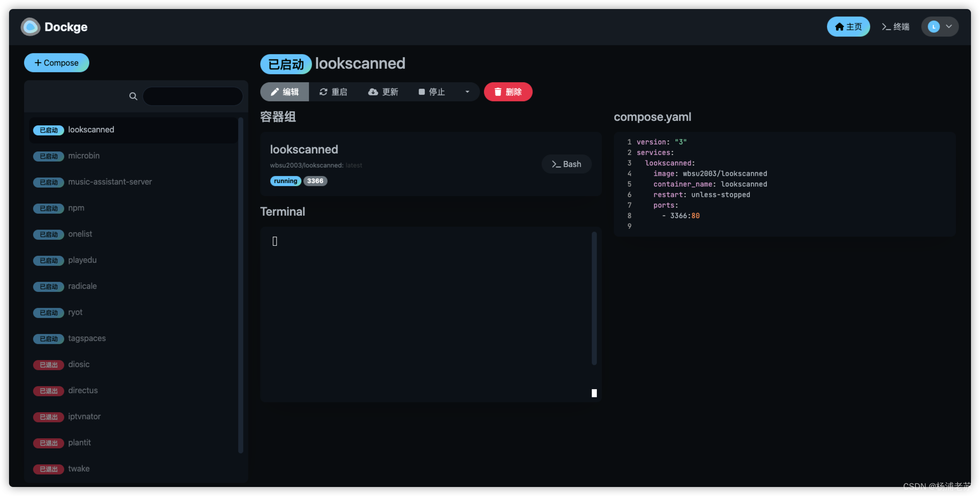Viewport: 980px width, 496px height.
Task: Select the npm stack
Action: coord(133,208)
